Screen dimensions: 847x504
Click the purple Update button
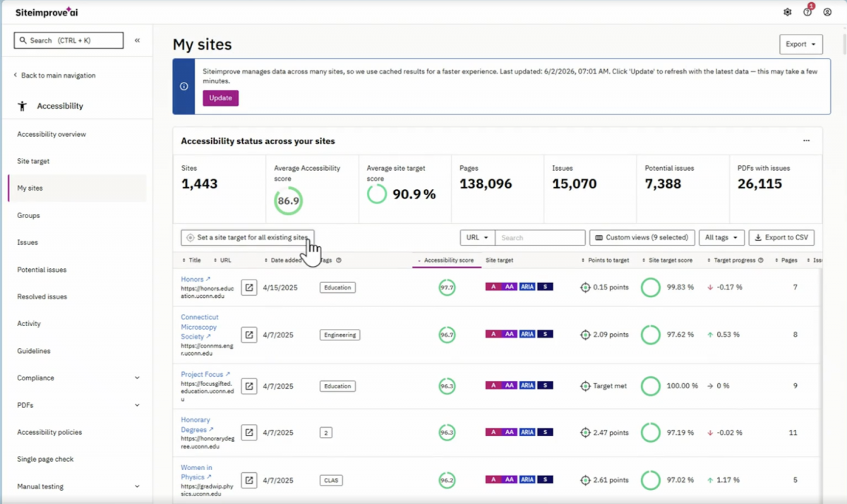pos(220,98)
